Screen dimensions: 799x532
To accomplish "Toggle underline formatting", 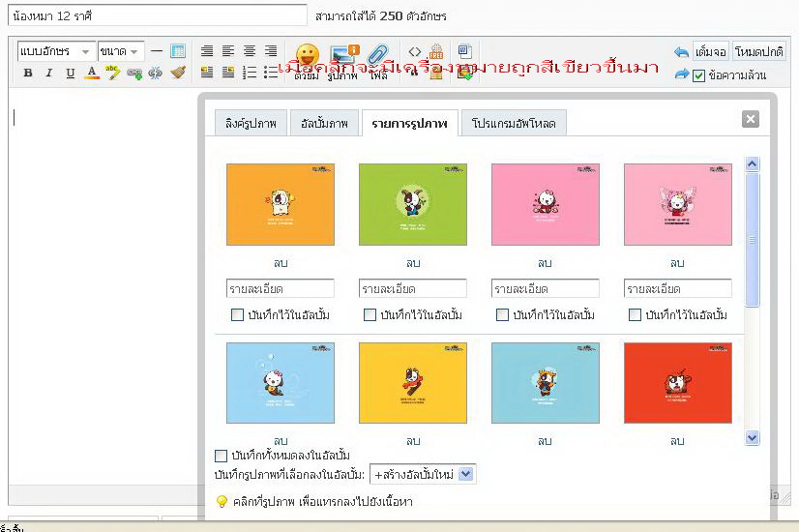I will pos(71,73).
